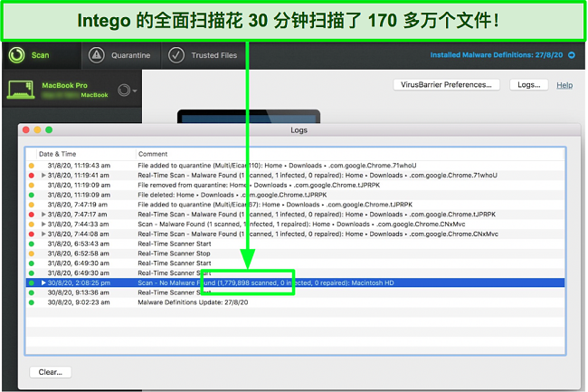Select the 30/8/20, 9:13:36 am log row
588x392 pixels.
tap(296, 292)
